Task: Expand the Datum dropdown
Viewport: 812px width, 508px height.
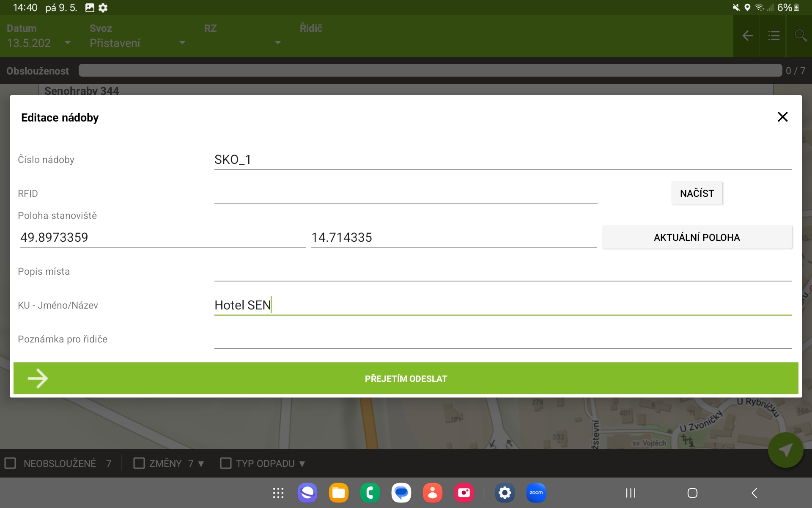Action: click(67, 43)
